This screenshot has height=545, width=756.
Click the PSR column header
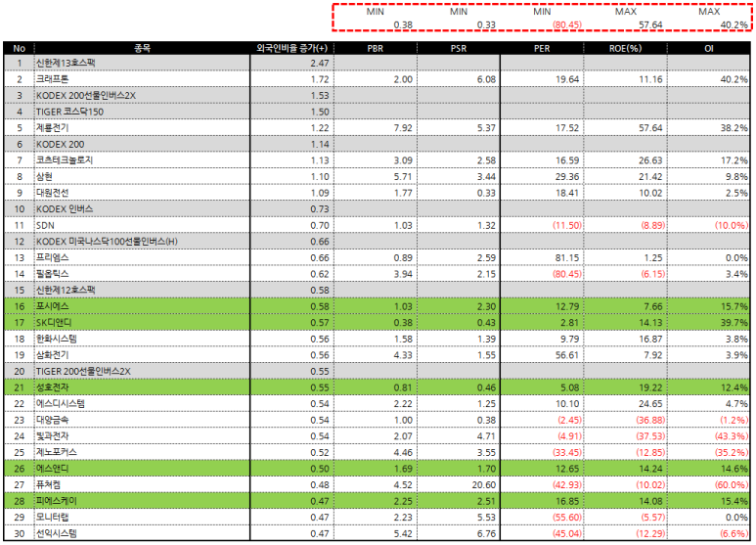click(x=459, y=48)
